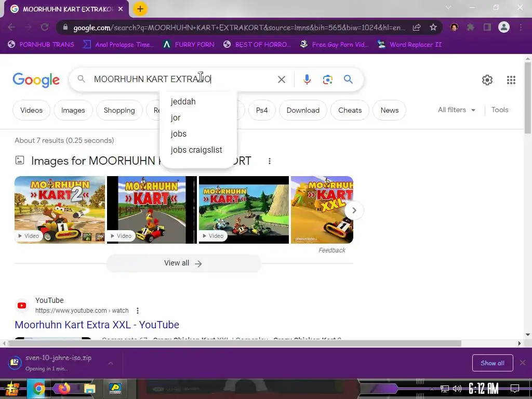This screenshot has width=532, height=399.
Task: Select the Download filter chip
Action: 303,110
